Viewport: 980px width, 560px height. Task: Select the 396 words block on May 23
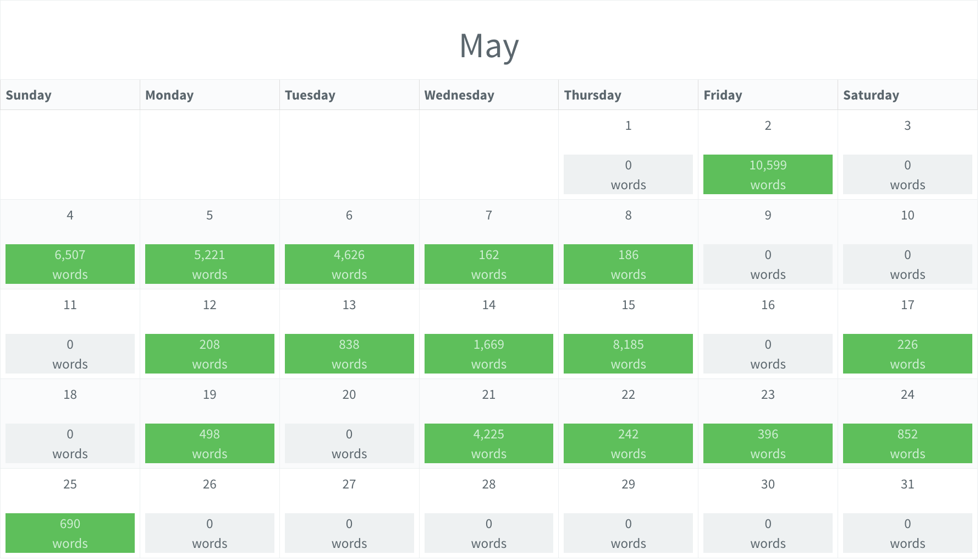click(x=768, y=443)
